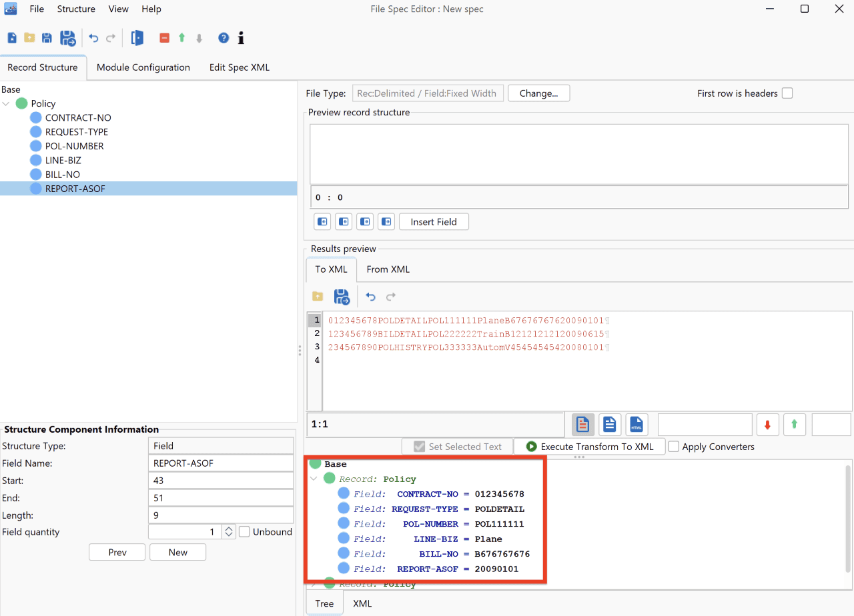Image resolution: width=854 pixels, height=616 pixels.
Task: Click the Field Name input showing REPORT-ASOF
Action: pyautogui.click(x=221, y=463)
